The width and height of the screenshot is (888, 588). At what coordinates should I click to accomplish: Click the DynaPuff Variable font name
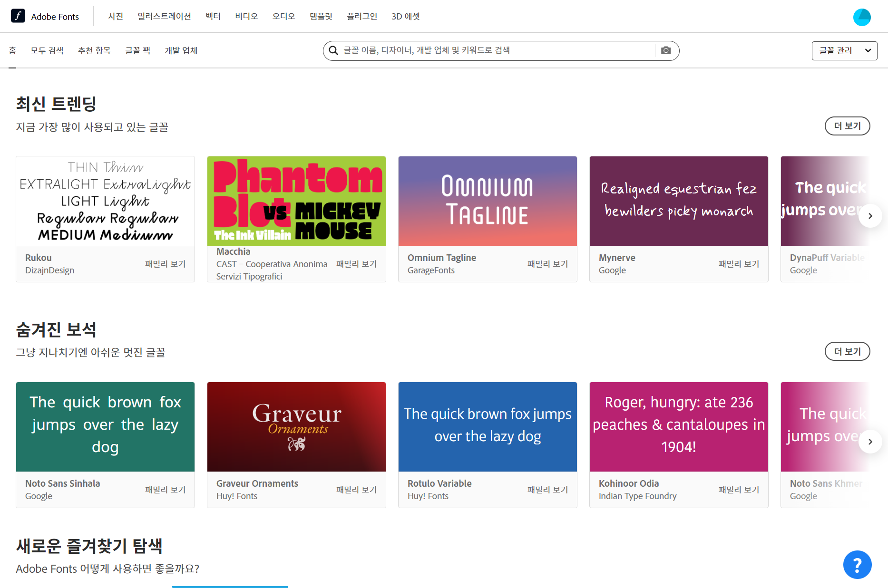point(827,258)
